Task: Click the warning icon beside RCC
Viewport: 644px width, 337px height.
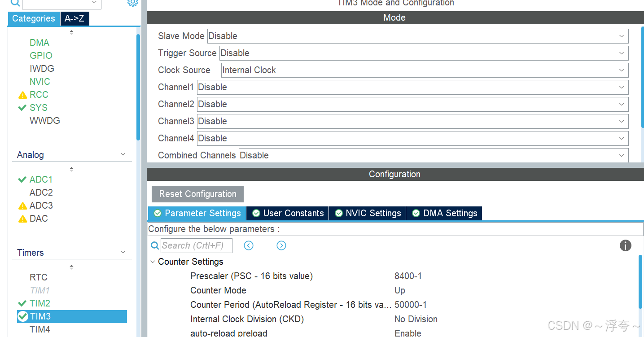Action: [x=21, y=95]
